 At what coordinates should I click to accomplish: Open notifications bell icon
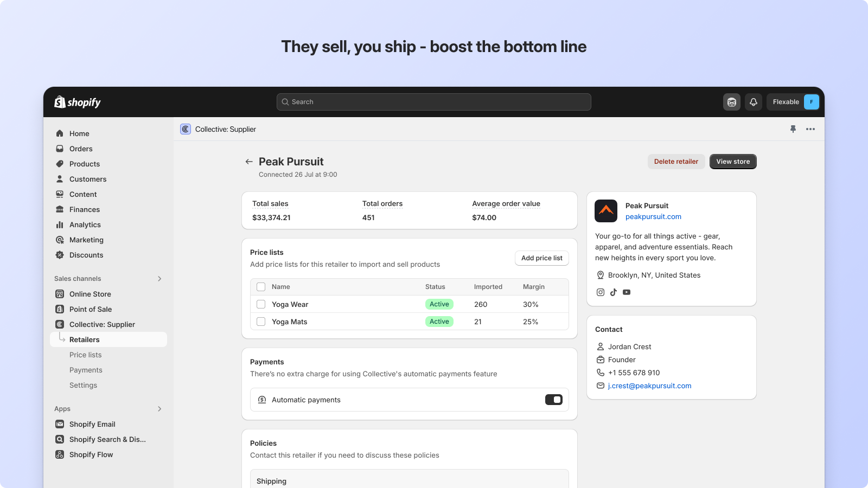(x=753, y=101)
